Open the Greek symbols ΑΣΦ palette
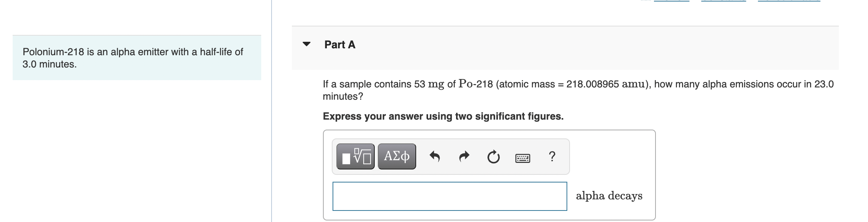The height and width of the screenshot is (222, 868). click(397, 156)
